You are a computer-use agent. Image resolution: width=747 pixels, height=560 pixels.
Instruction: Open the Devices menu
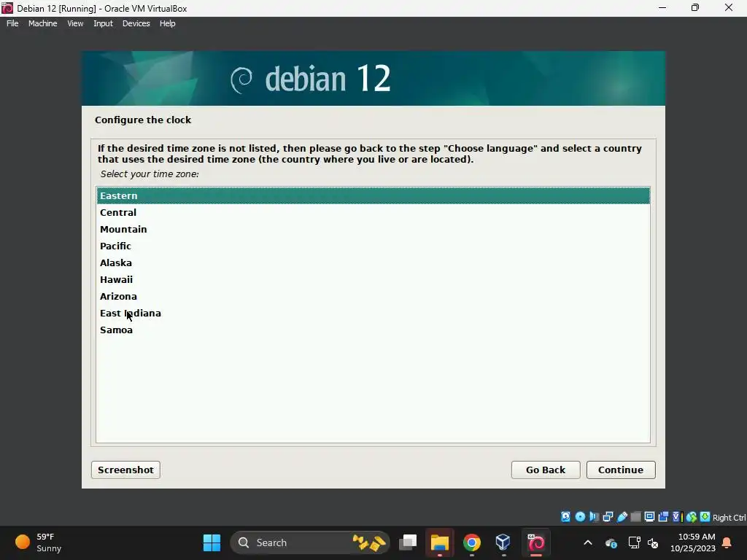[136, 23]
